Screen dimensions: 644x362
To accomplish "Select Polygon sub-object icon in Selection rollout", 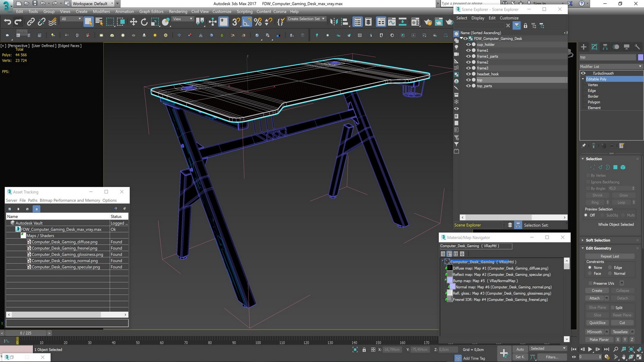I will pos(615,167).
